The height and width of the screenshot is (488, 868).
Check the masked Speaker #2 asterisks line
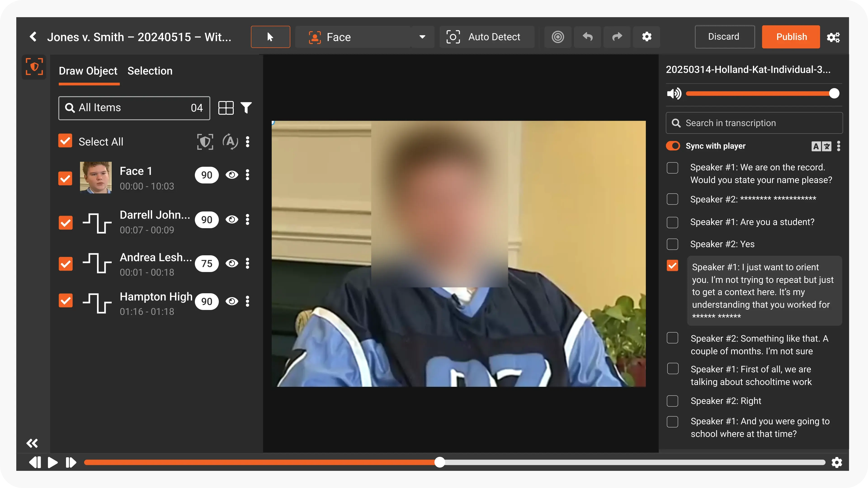[x=672, y=199]
